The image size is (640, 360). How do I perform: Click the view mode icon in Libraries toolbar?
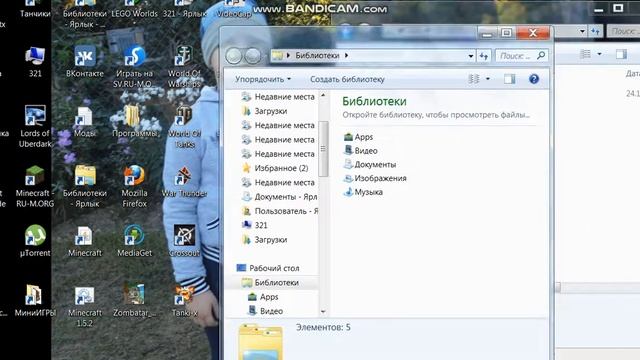[x=473, y=79]
